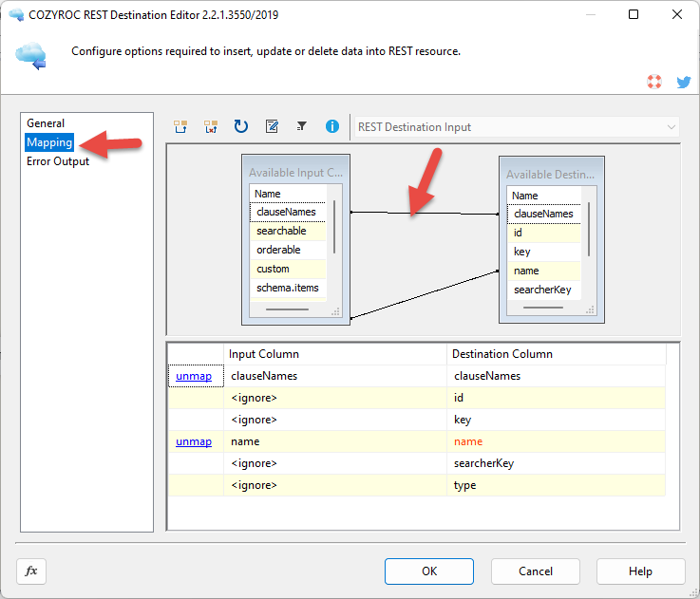Click name input cell in mapping table

[x=335, y=441]
